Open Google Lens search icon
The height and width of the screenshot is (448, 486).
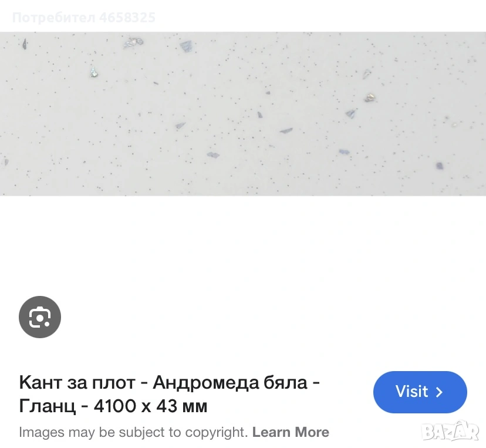tap(40, 317)
